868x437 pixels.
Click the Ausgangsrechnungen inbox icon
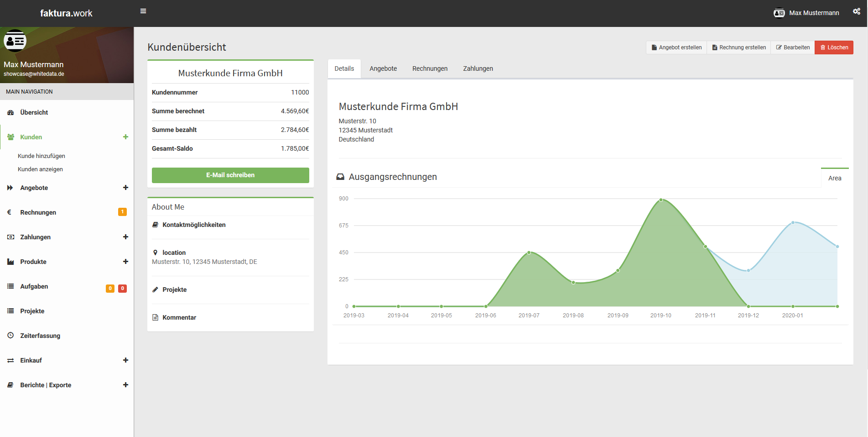[x=340, y=177]
